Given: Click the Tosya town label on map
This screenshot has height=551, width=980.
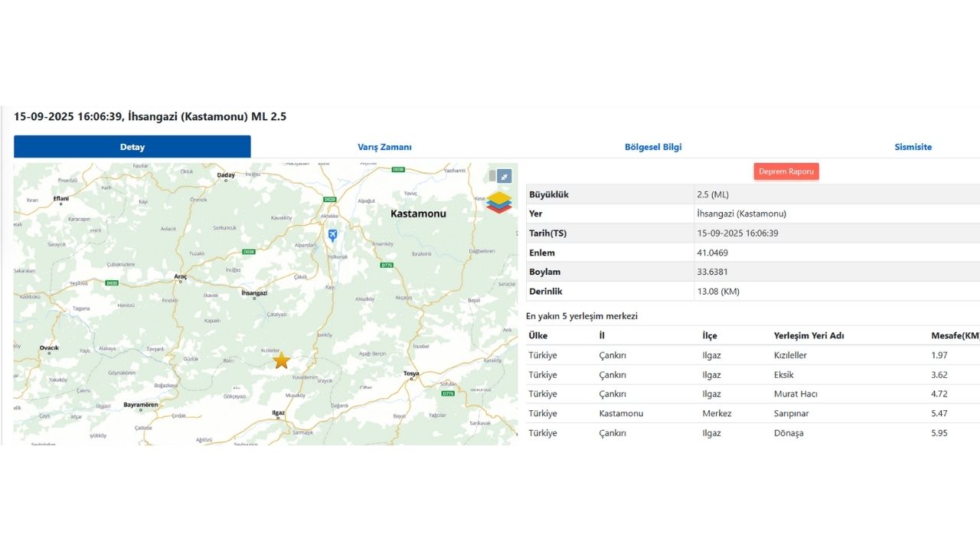Looking at the screenshot, I should 411,374.
